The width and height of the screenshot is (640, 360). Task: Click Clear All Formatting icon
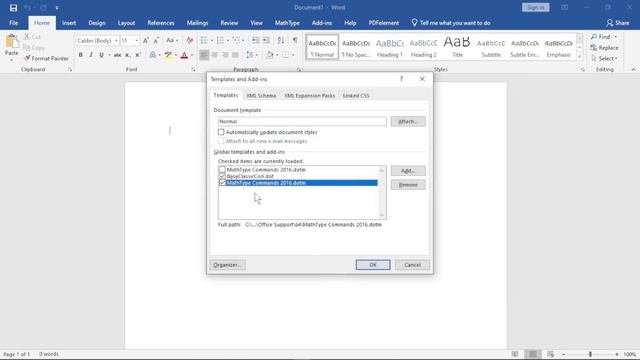click(190, 40)
